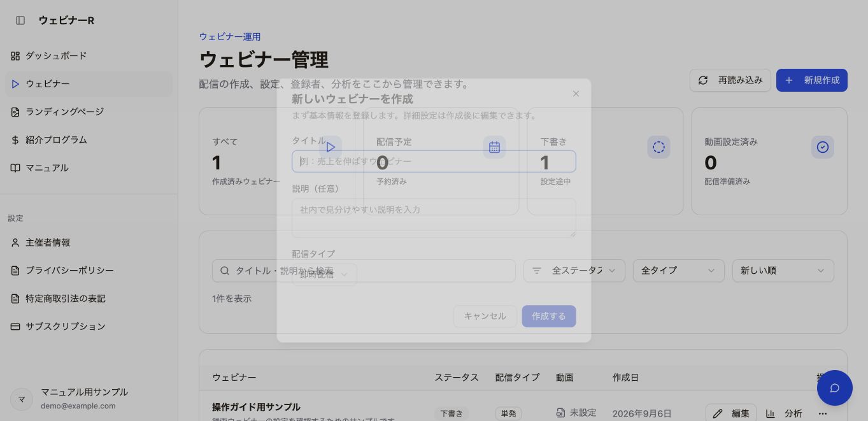Click the magnifier search icon

click(x=224, y=271)
